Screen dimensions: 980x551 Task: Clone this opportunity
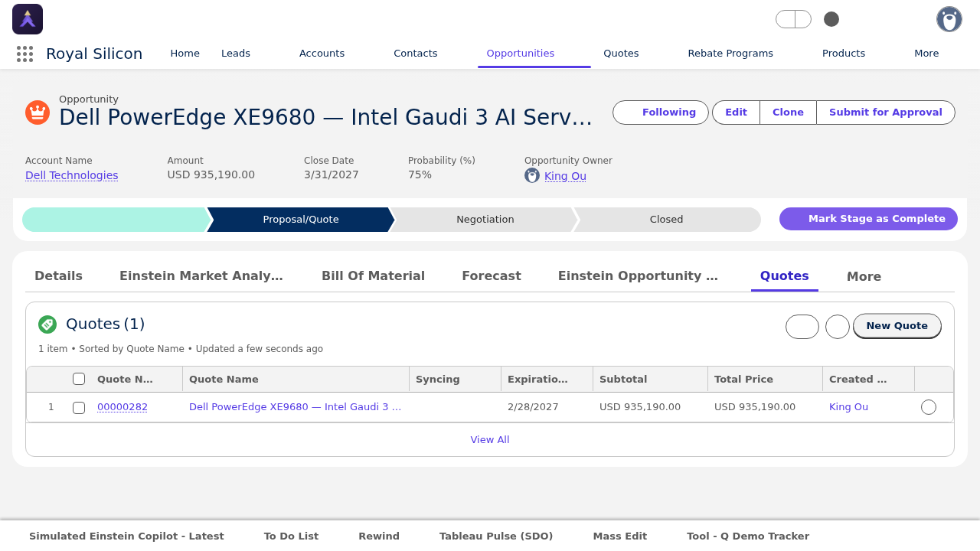point(788,112)
